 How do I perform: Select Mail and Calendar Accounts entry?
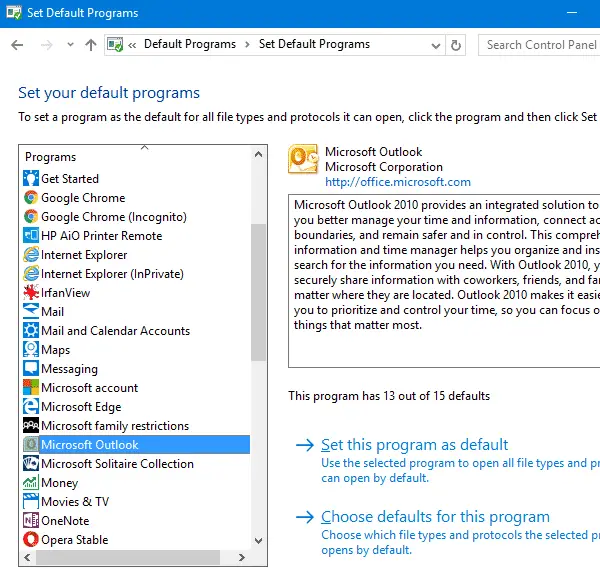[x=136, y=331]
